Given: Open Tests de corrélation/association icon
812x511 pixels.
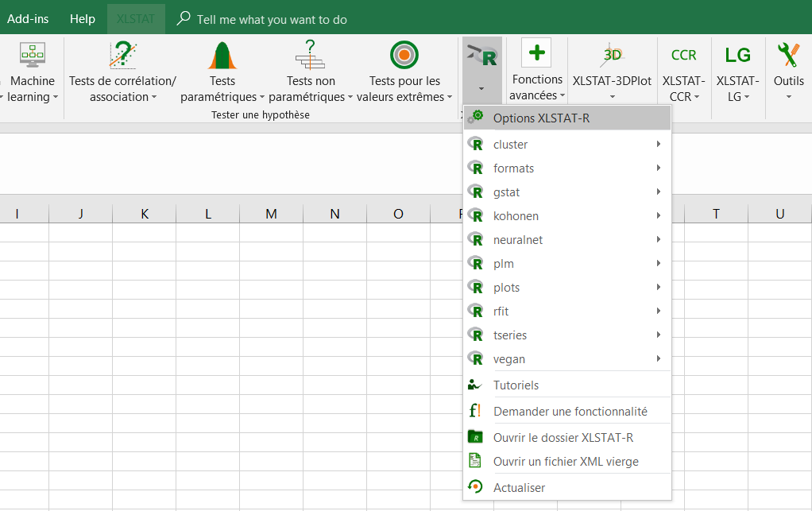Looking at the screenshot, I should pos(122,56).
